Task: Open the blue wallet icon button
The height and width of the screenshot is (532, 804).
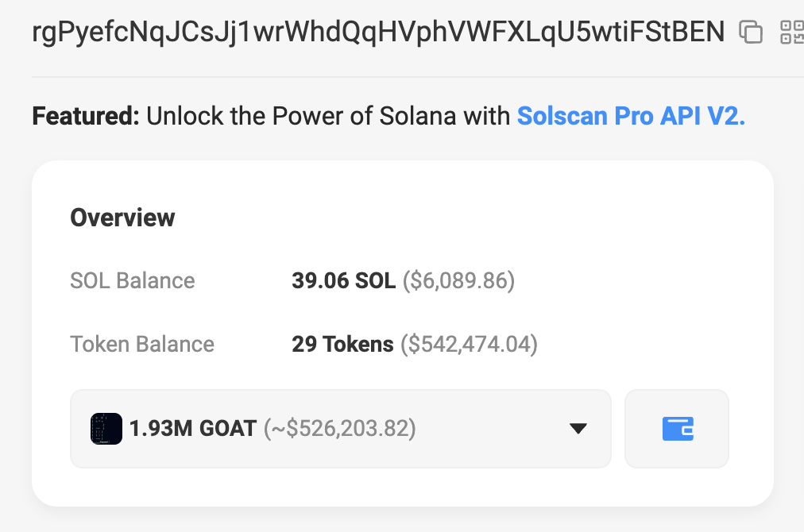Action: [677, 429]
